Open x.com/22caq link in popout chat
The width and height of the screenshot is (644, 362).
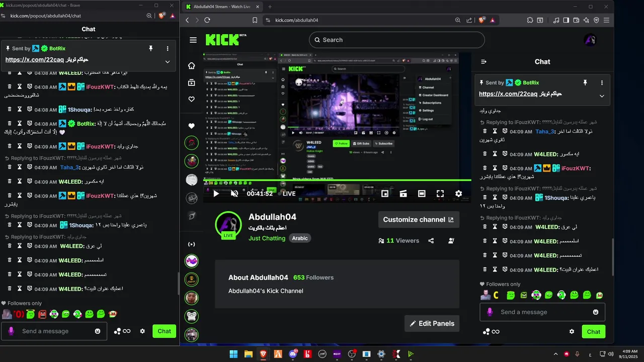[34, 59]
